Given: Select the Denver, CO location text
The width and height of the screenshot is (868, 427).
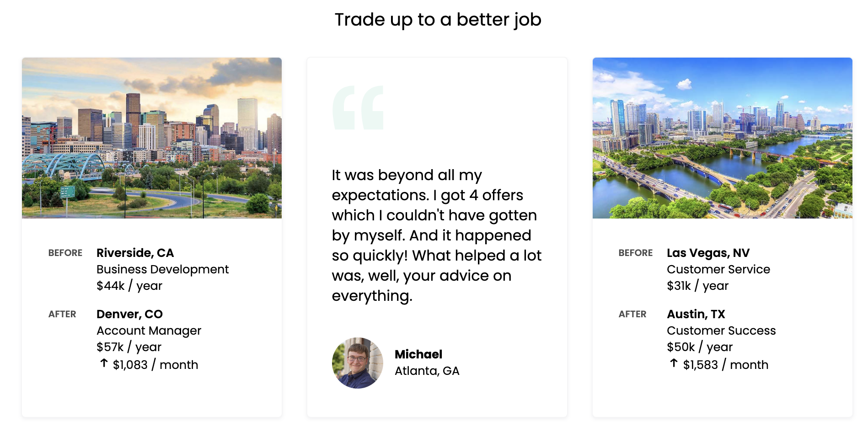Looking at the screenshot, I should (x=129, y=314).
